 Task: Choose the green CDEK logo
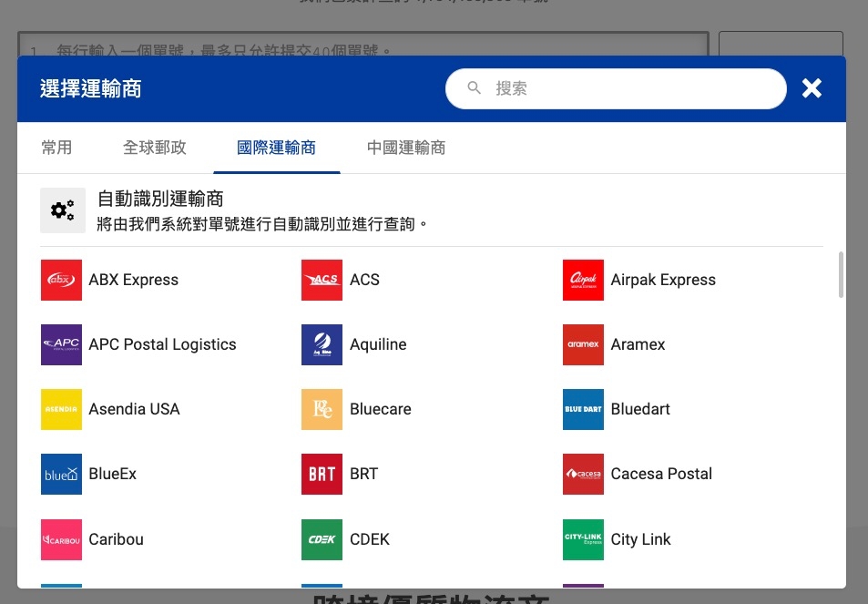coord(322,539)
